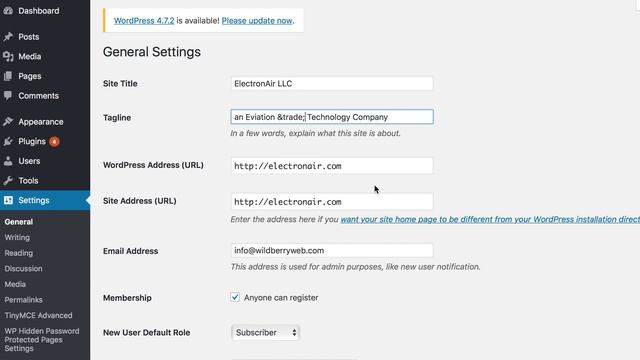Click into the Tagline field
The width and height of the screenshot is (640, 360).
click(x=332, y=117)
